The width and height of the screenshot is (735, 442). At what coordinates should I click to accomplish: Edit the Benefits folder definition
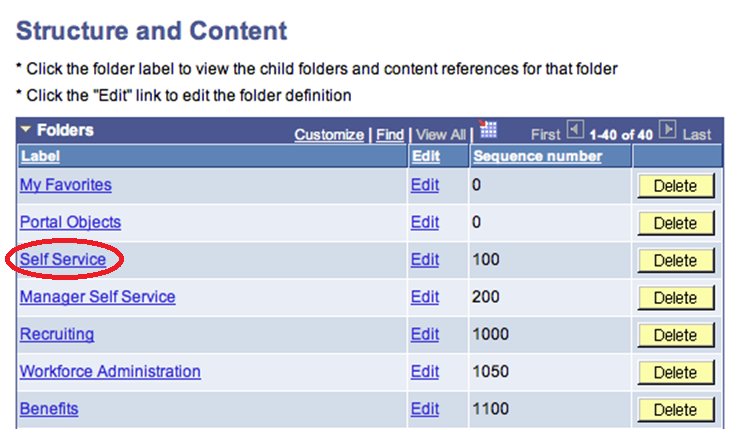point(424,409)
